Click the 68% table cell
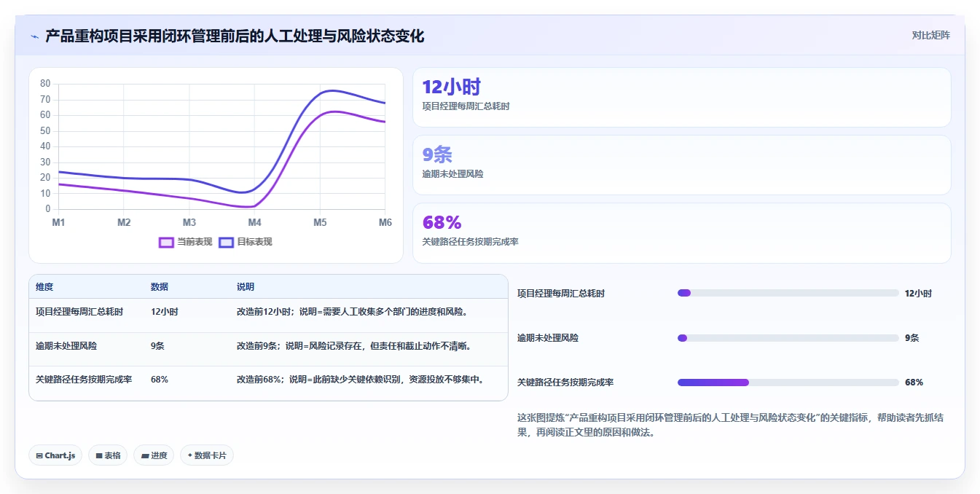The height and width of the screenshot is (494, 980). (160, 380)
